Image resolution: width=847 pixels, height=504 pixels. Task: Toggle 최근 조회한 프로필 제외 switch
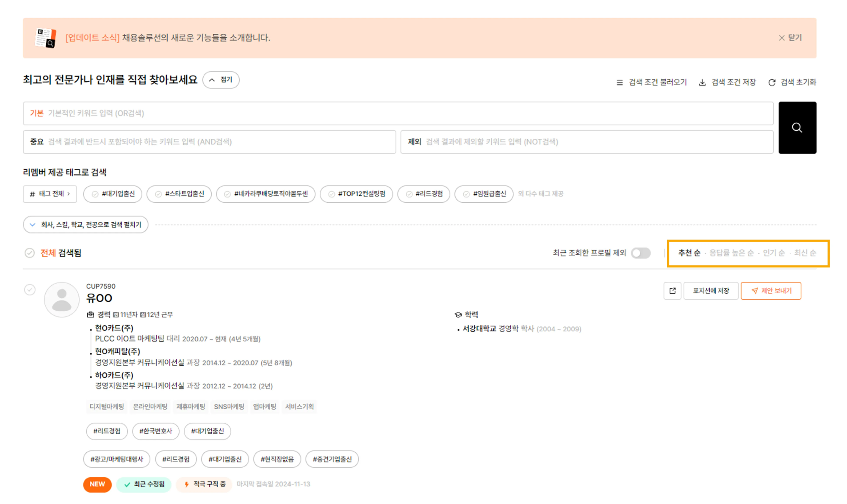click(640, 253)
